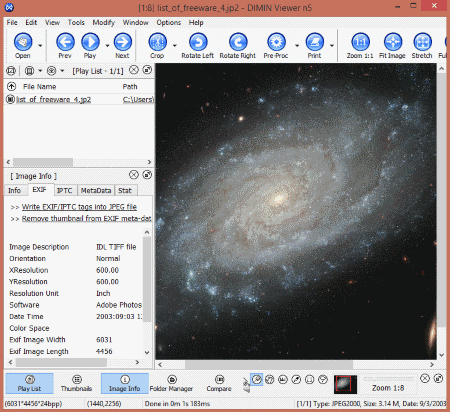Open the View menu
450x412 pixels.
[52, 23]
